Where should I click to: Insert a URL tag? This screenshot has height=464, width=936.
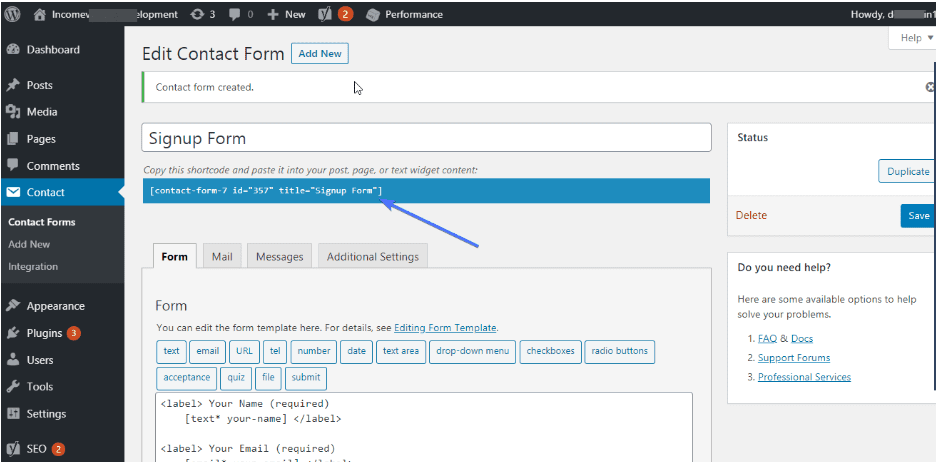tap(244, 351)
